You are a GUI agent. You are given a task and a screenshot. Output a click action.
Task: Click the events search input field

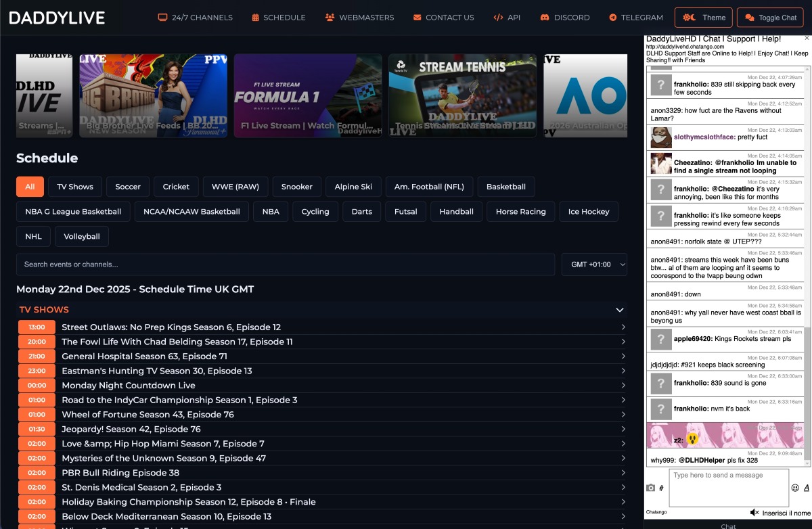284,264
